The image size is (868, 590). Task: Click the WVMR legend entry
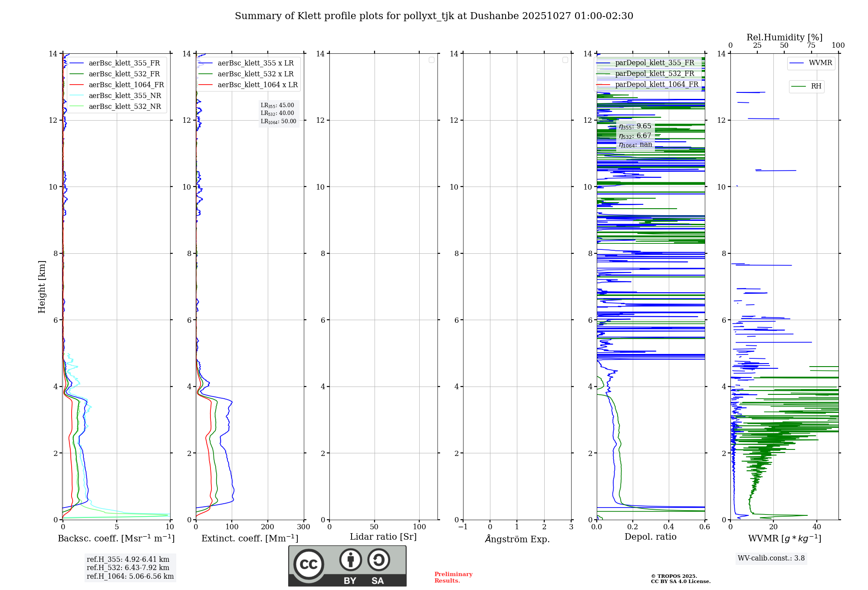click(x=820, y=63)
